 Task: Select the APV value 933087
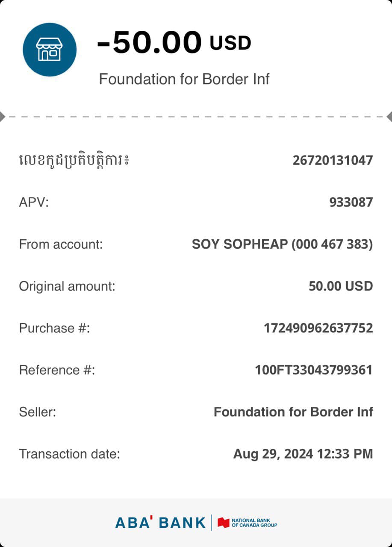point(351,202)
